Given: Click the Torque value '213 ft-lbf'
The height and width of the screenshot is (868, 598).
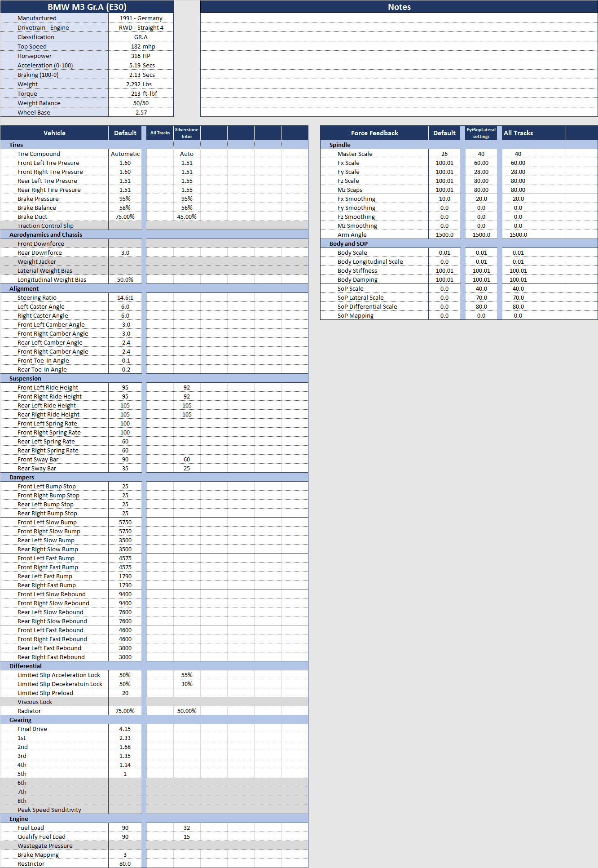Looking at the screenshot, I should (141, 93).
